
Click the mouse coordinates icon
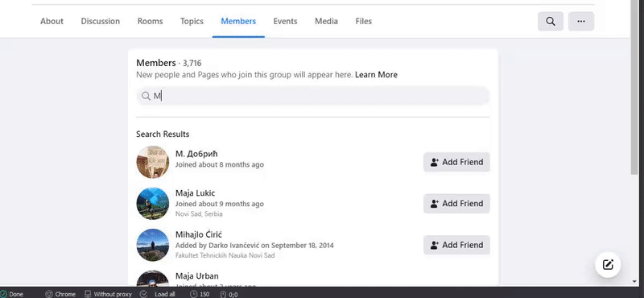click(224, 294)
